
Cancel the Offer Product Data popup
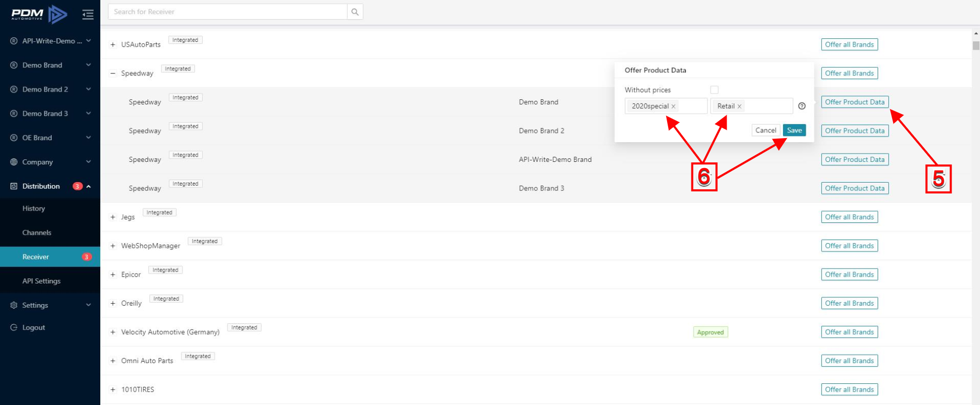tap(766, 130)
